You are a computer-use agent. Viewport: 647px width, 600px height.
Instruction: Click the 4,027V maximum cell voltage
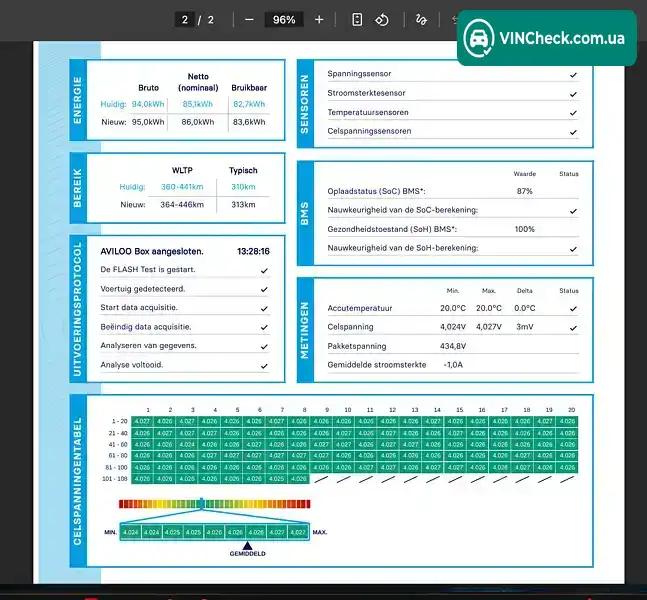489,327
